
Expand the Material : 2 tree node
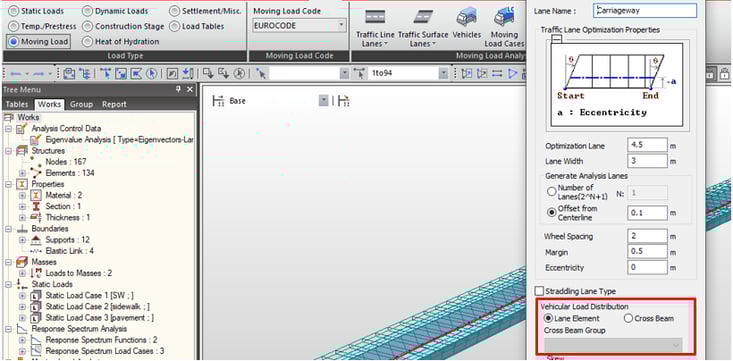tap(22, 195)
